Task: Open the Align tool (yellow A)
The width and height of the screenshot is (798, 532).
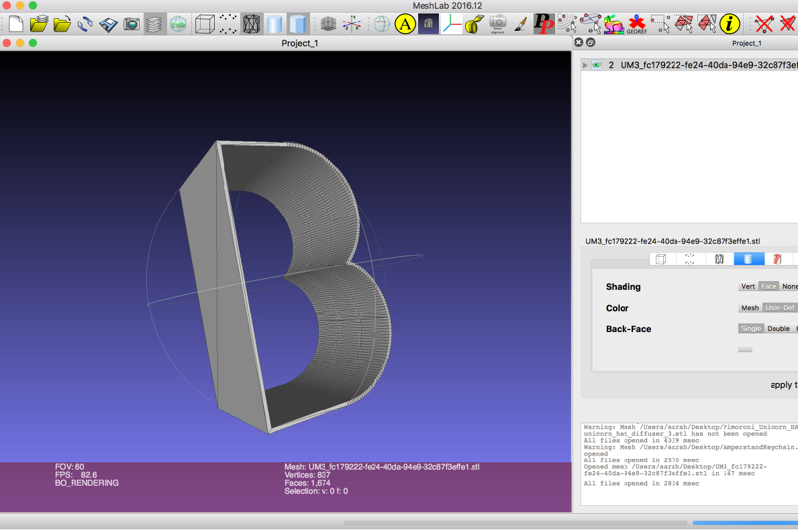Action: pyautogui.click(x=405, y=25)
